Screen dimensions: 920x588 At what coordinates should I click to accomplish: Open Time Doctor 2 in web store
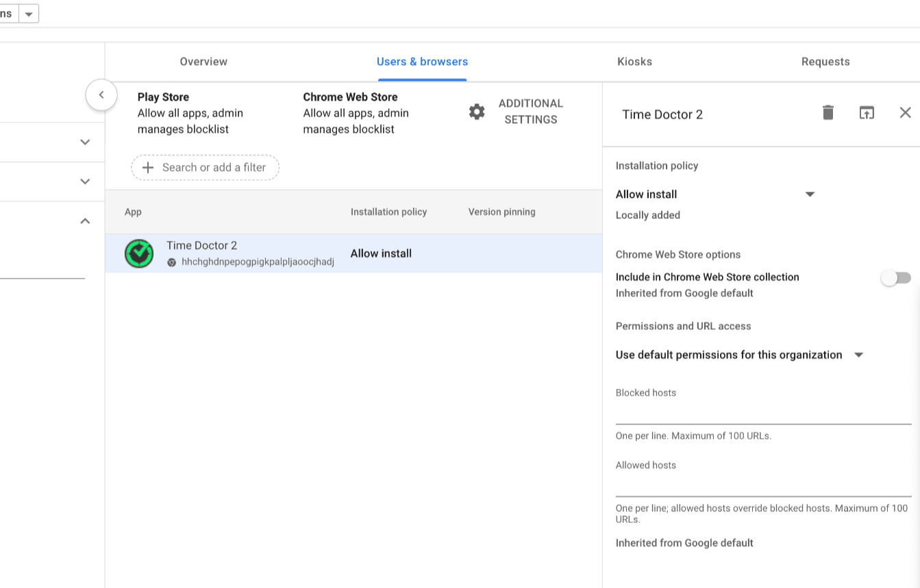point(867,113)
